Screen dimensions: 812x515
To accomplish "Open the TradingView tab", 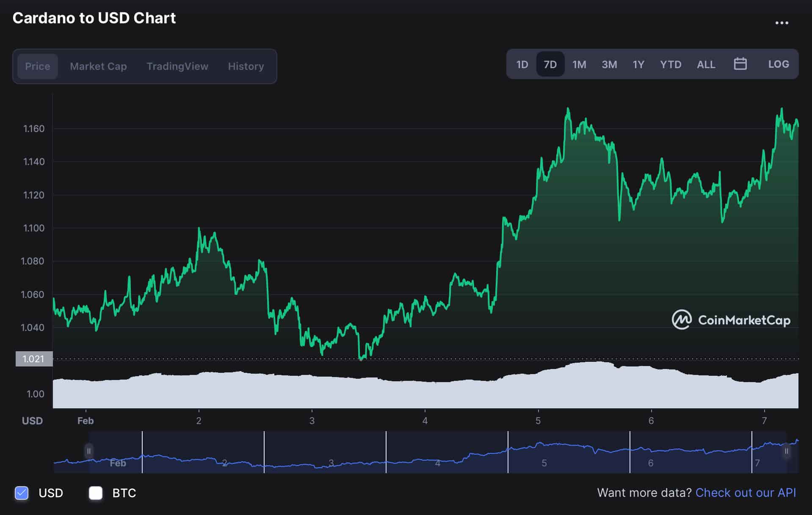I will pos(177,66).
